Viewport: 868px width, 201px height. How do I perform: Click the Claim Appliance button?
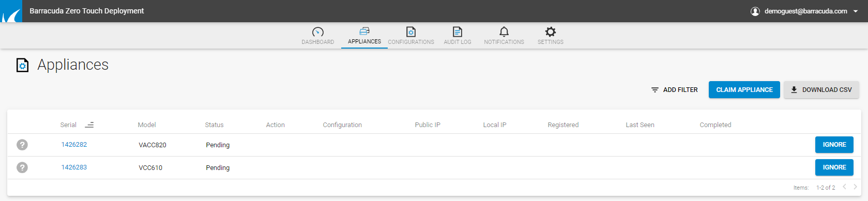click(744, 90)
